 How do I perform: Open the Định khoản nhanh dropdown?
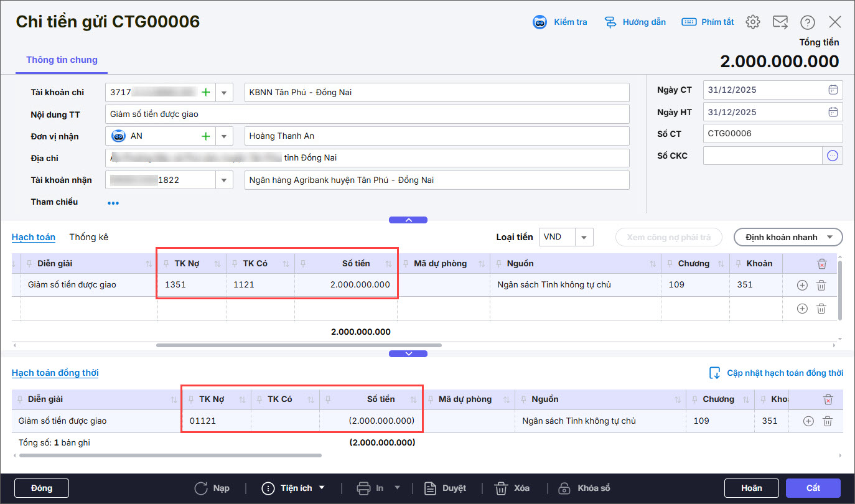(788, 237)
